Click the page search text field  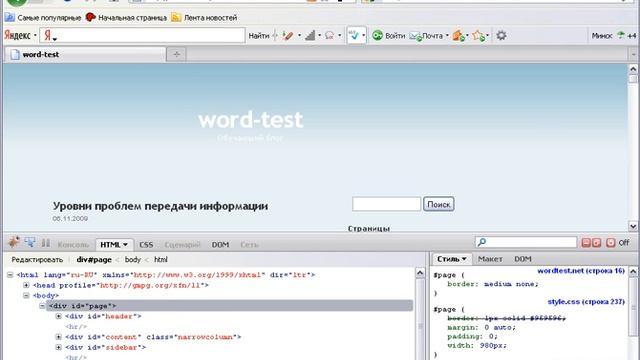[x=387, y=204]
